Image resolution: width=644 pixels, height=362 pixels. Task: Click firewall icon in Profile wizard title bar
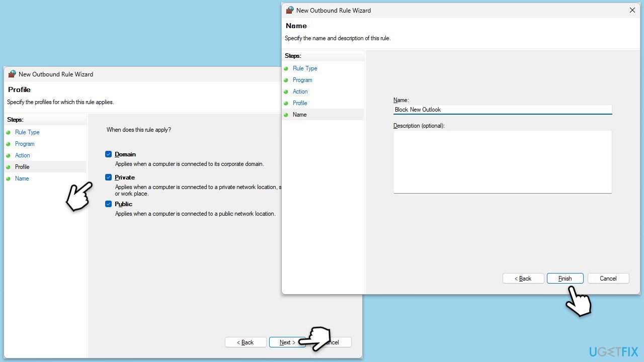pyautogui.click(x=12, y=74)
